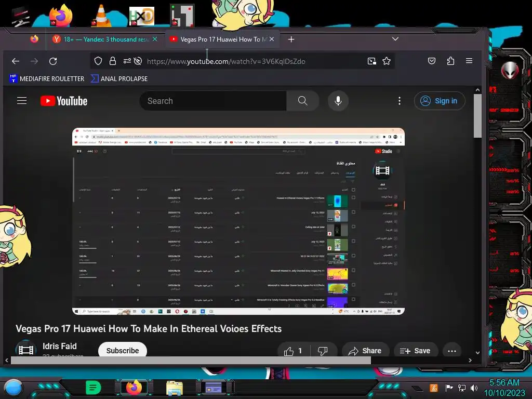Open the Pocket save icon
Viewport: 532px width, 399px height.
432,61
